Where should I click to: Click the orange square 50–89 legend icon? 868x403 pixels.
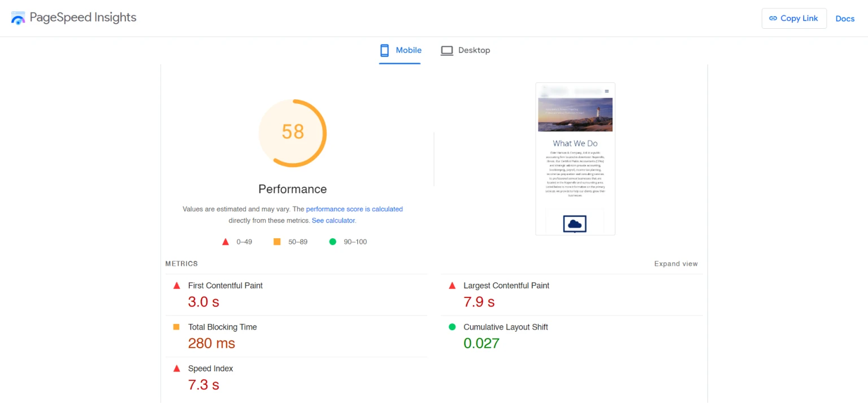click(277, 242)
